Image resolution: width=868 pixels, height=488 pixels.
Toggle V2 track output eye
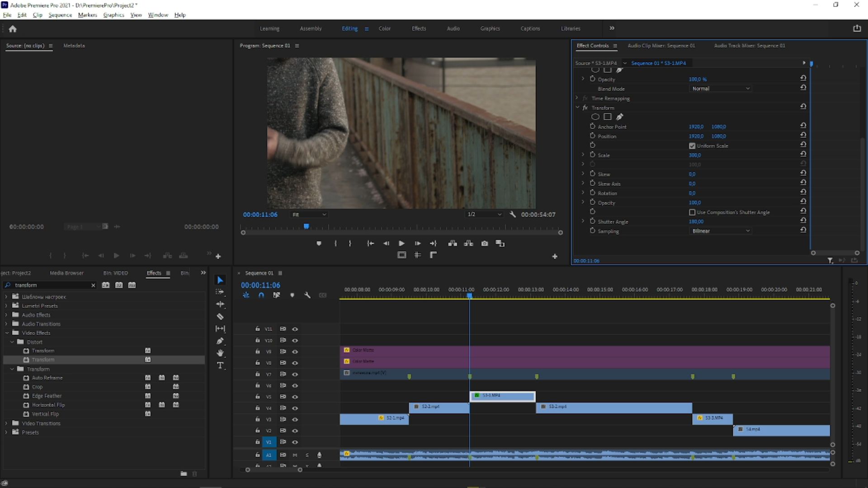[x=295, y=431]
